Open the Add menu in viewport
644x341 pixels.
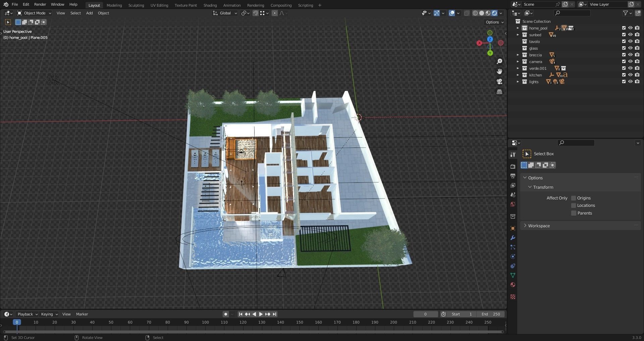[x=89, y=13]
